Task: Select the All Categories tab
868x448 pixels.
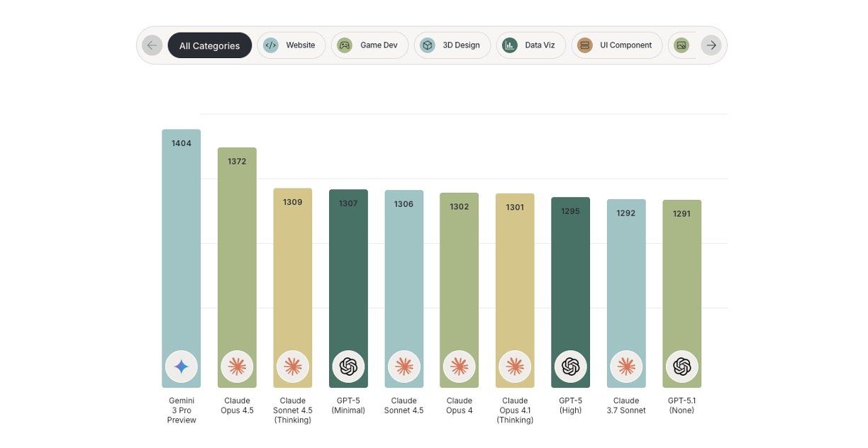Action: click(x=209, y=45)
